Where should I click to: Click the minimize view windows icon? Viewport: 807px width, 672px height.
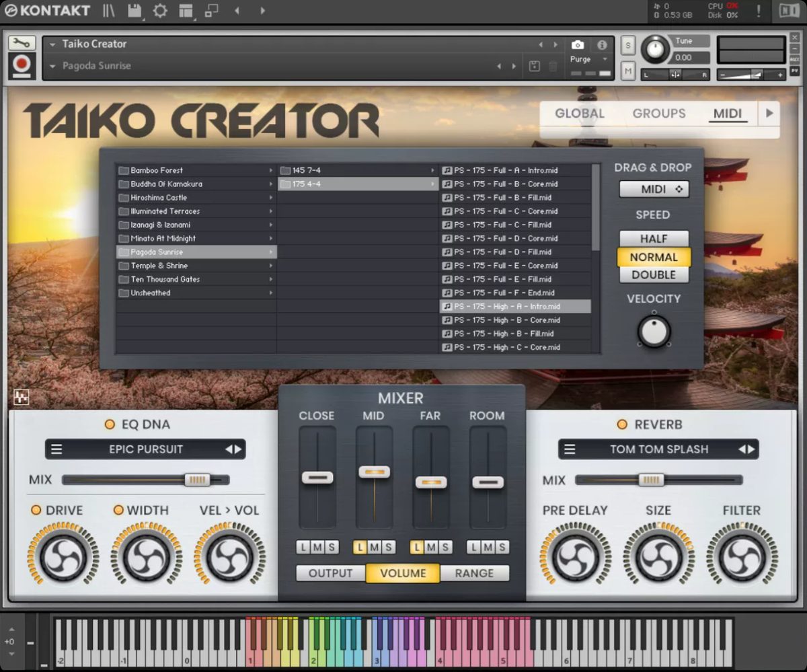click(x=211, y=11)
